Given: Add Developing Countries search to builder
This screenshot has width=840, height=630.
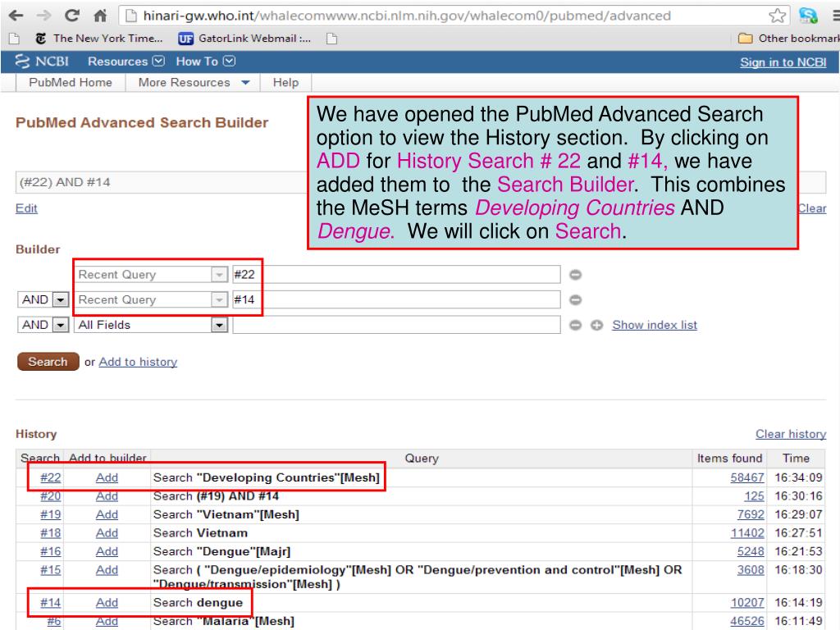Looking at the screenshot, I should click(x=107, y=478).
